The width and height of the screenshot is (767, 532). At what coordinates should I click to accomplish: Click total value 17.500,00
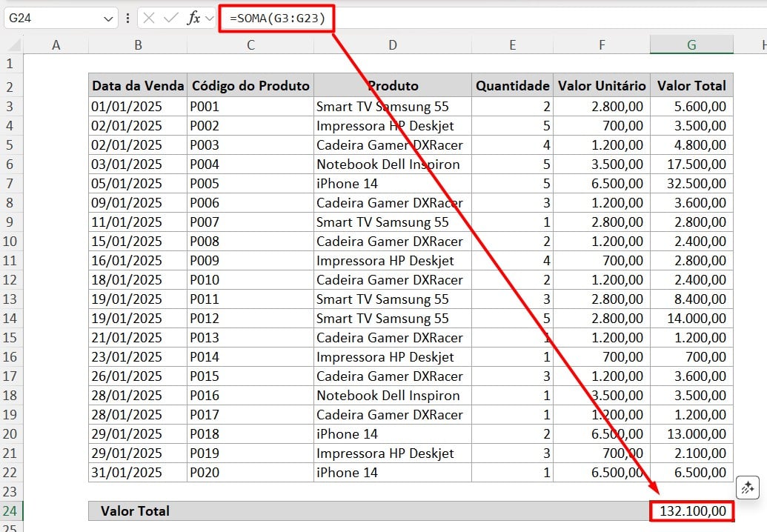[691, 164]
